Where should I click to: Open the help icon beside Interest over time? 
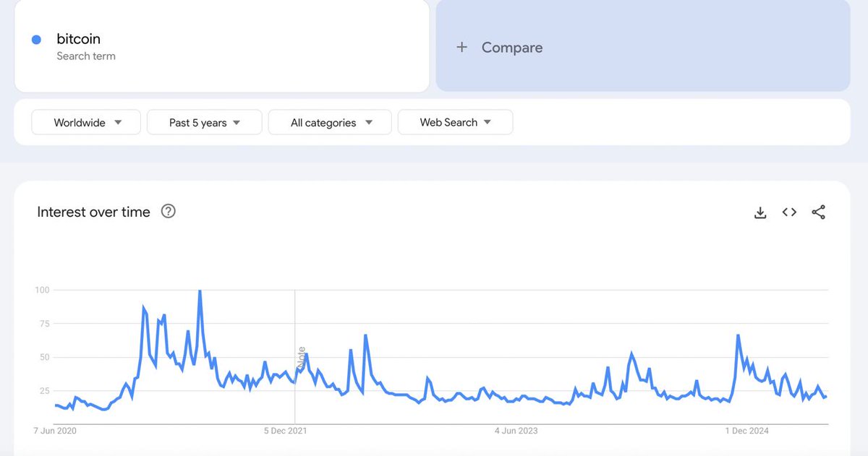(169, 212)
